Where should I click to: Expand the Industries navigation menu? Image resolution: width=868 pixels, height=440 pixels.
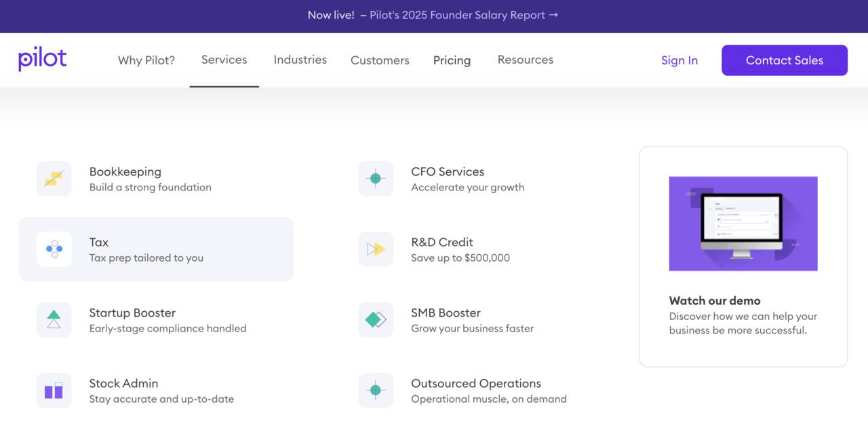pyautogui.click(x=300, y=60)
